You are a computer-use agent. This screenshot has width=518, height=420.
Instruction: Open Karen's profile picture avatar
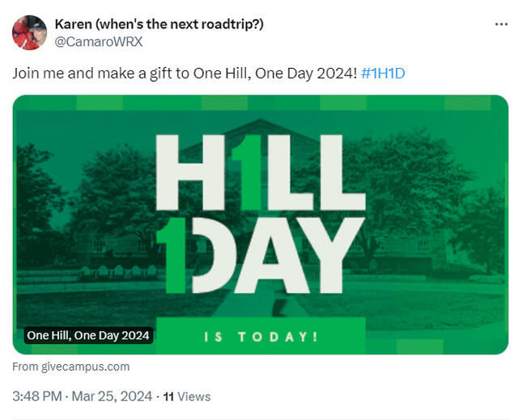pos(29,32)
